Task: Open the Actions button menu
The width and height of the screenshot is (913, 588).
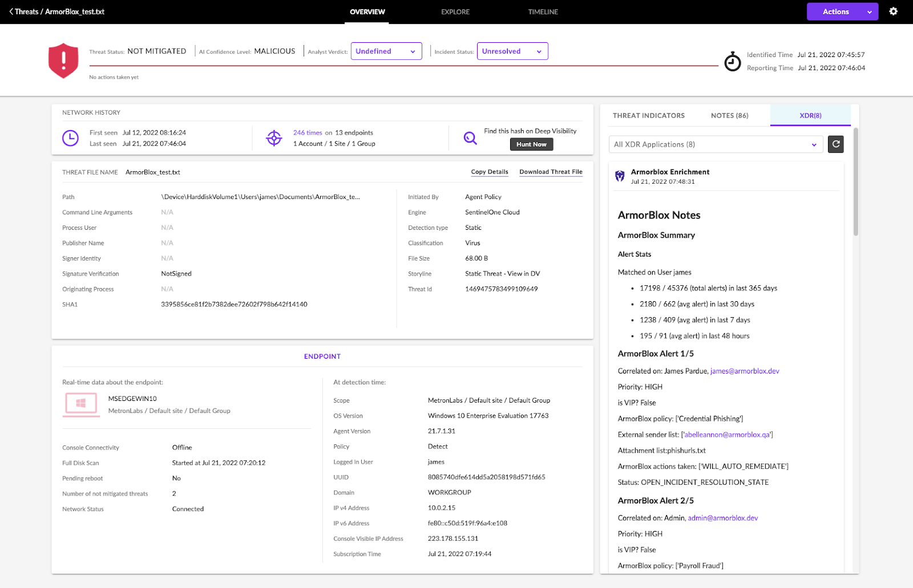Action: [x=842, y=11]
